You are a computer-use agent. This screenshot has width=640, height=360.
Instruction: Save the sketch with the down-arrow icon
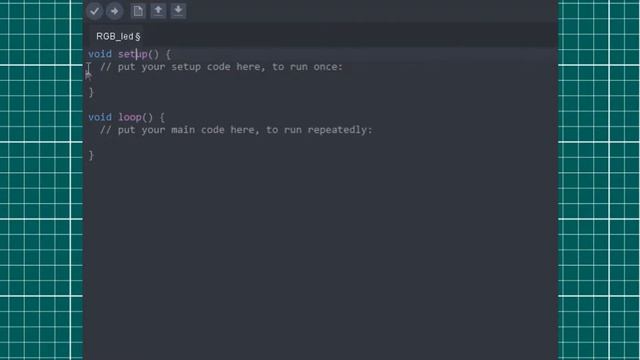[x=178, y=11]
